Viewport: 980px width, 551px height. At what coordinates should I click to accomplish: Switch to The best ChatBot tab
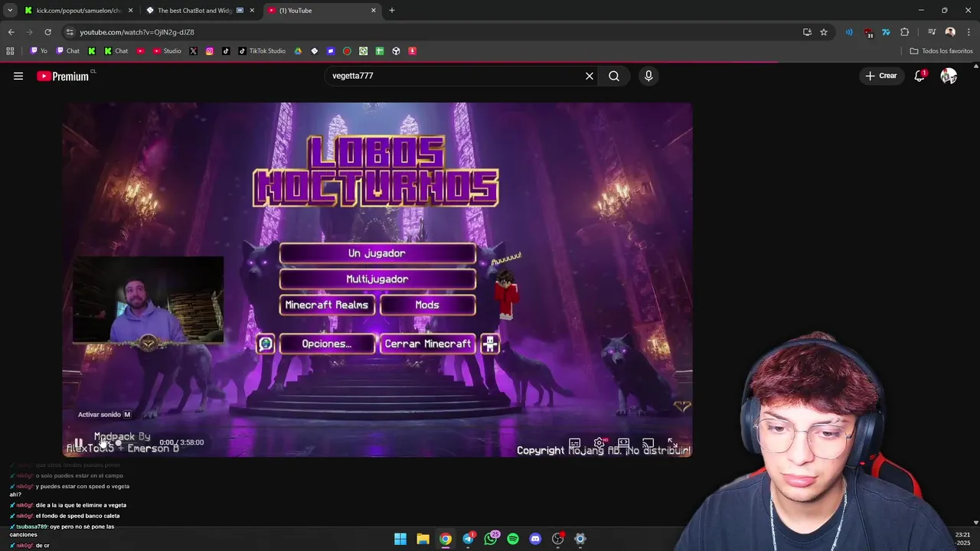(x=199, y=10)
